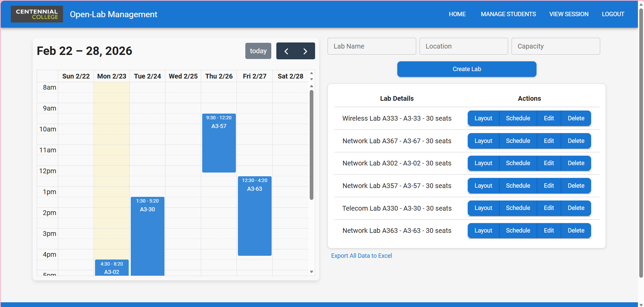The width and height of the screenshot is (644, 307).
Task: Open Export All Data to Excel link
Action: point(361,255)
